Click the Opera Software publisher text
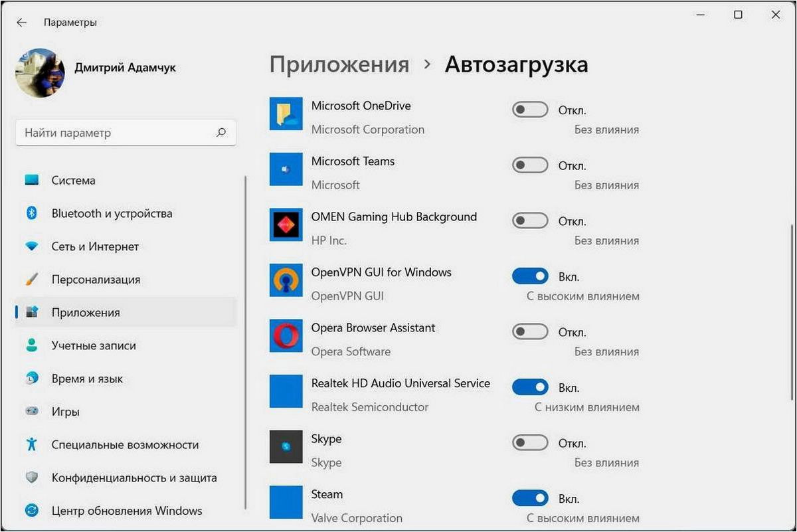The height and width of the screenshot is (532, 797). point(351,351)
